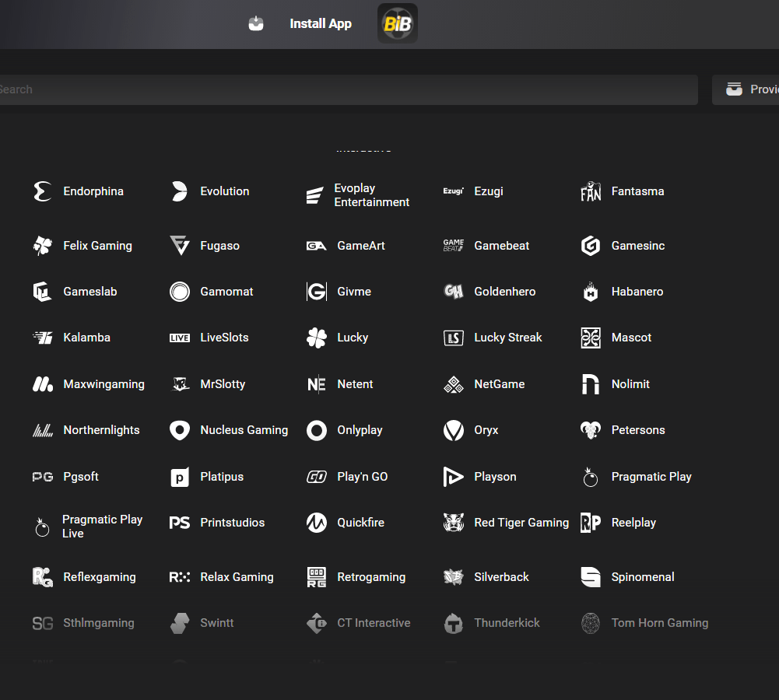The width and height of the screenshot is (779, 700).
Task: Click the Endorphina provider icon
Action: pyautogui.click(x=42, y=191)
